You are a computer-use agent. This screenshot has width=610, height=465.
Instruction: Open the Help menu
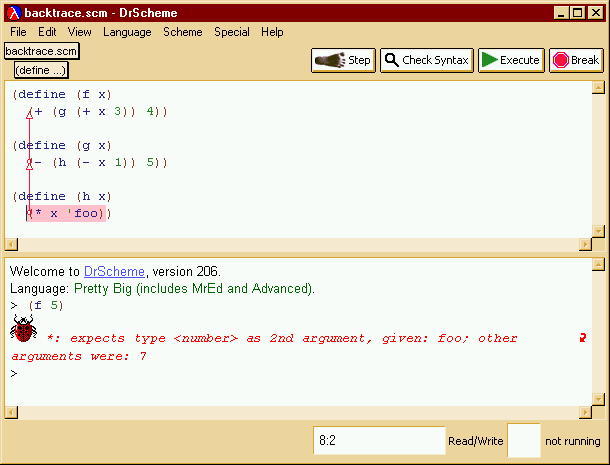click(x=272, y=32)
